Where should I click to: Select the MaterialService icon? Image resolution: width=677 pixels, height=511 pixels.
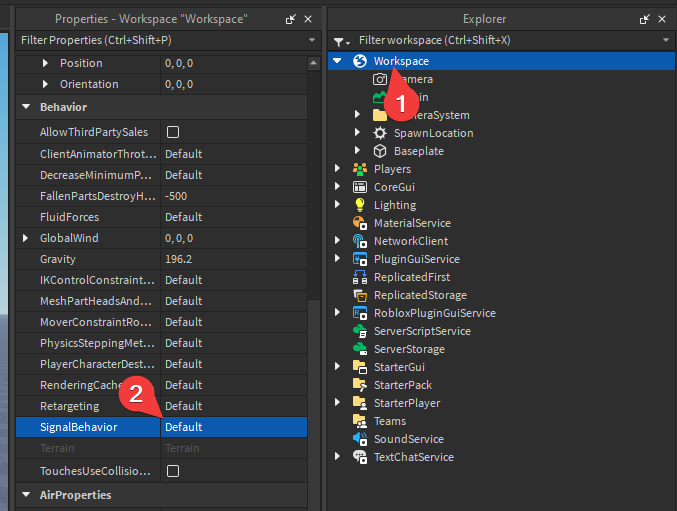360,223
